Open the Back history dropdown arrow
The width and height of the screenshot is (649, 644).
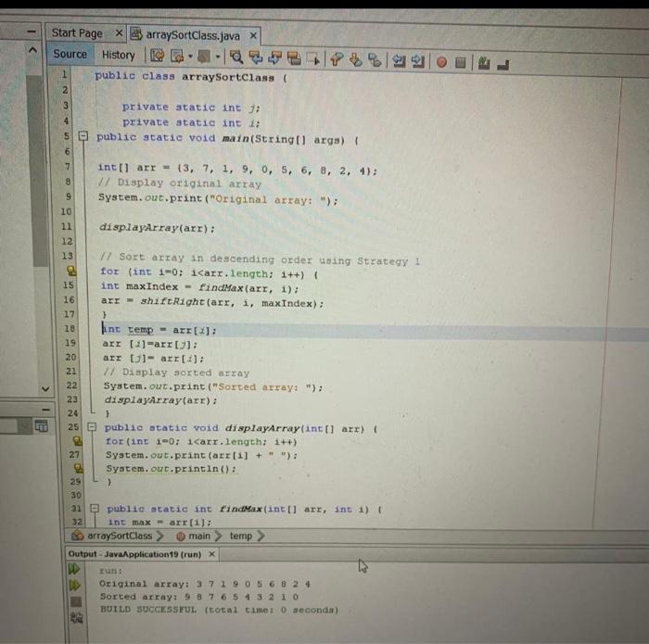pyautogui.click(x=190, y=57)
